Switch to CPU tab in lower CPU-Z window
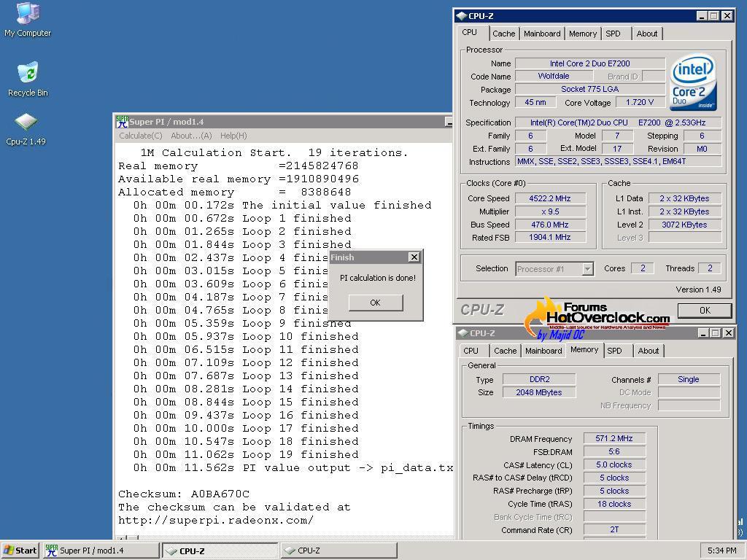 click(471, 351)
